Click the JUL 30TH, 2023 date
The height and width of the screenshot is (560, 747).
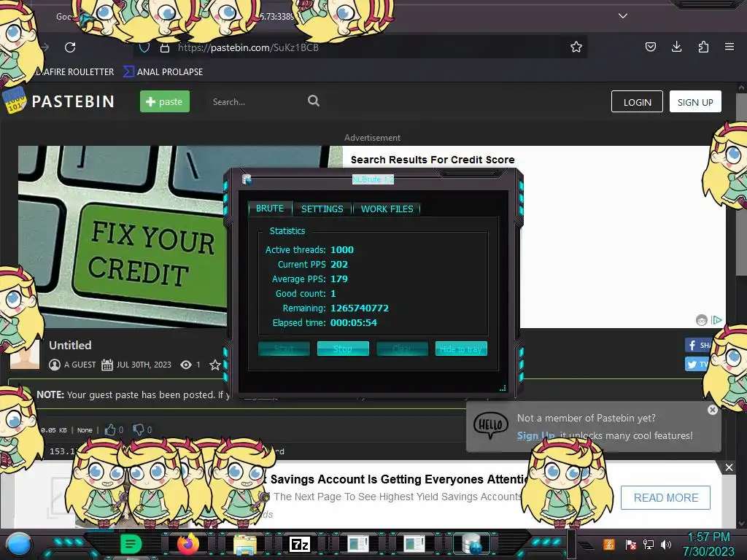[x=144, y=365]
